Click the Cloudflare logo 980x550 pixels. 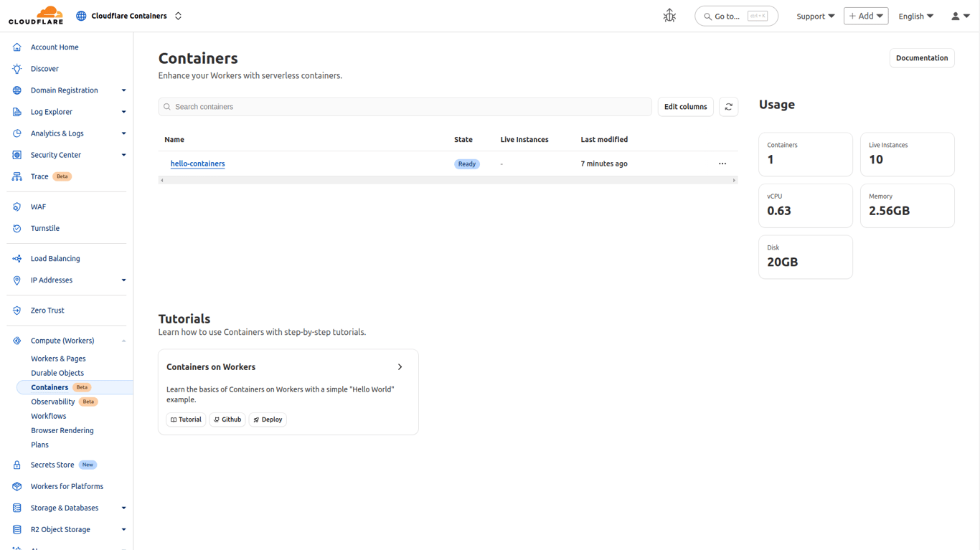[36, 16]
